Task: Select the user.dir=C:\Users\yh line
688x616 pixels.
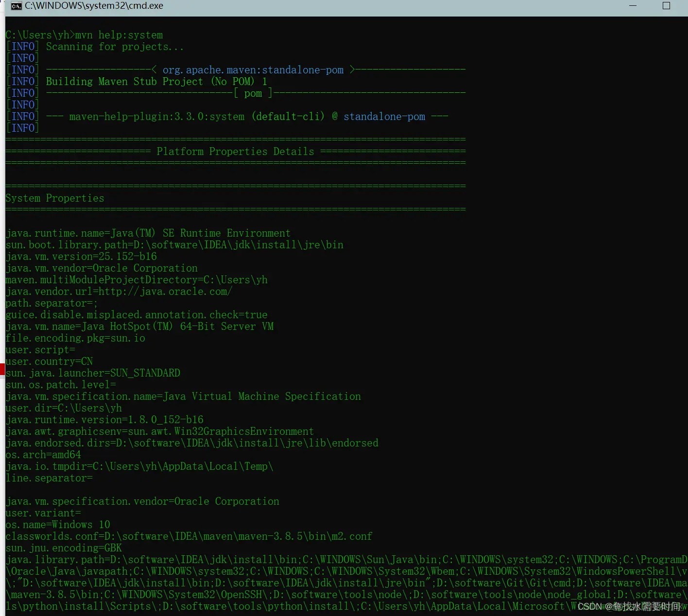Action: (x=64, y=408)
